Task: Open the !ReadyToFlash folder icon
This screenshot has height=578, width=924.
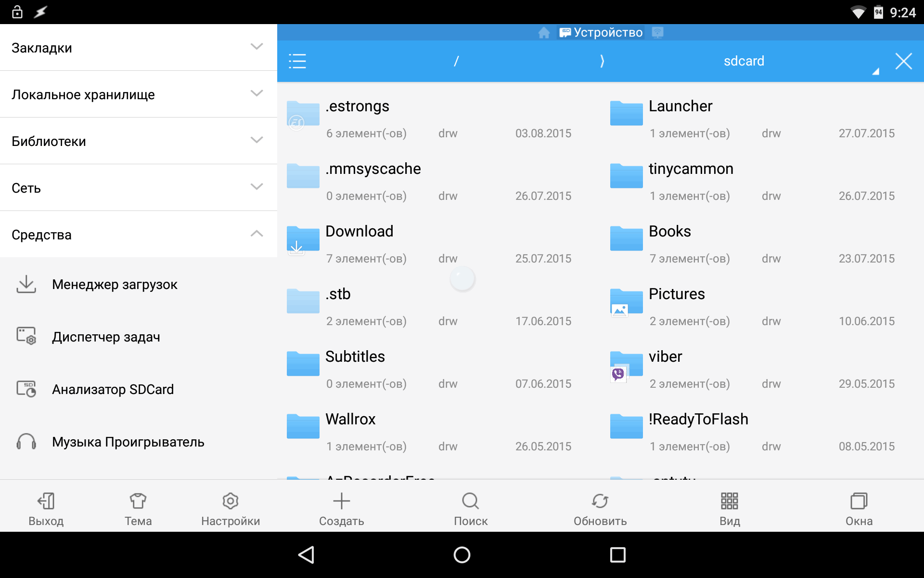Action: 626,427
